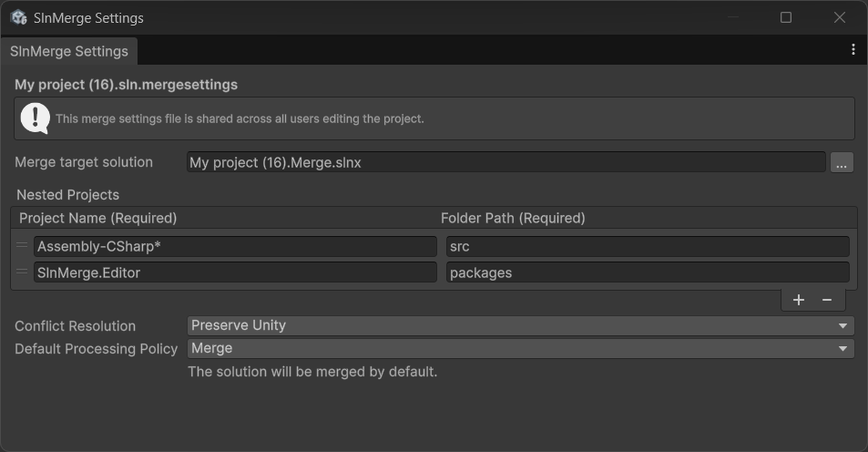Image resolution: width=868 pixels, height=452 pixels.
Task: Close the SlnMerge Settings window
Action: (x=840, y=17)
